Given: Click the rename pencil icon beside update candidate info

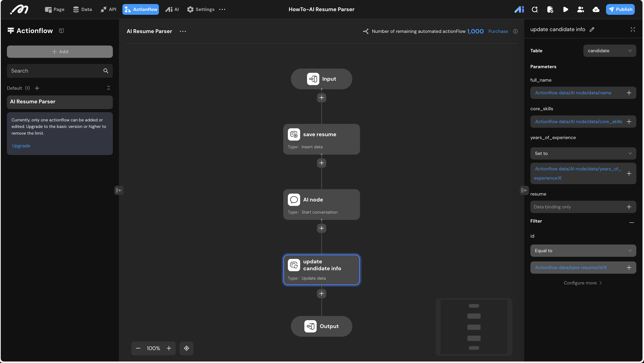Looking at the screenshot, I should pos(592,30).
